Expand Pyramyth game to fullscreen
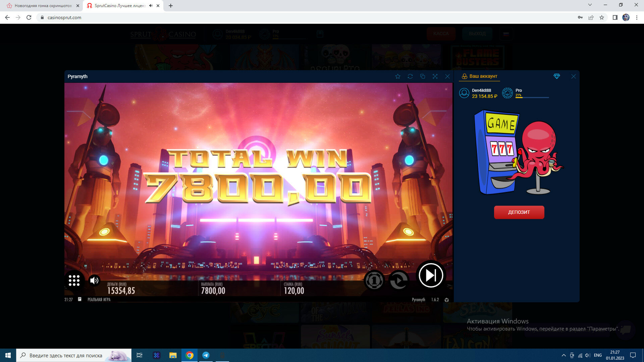Image resolution: width=644 pixels, height=362 pixels. click(435, 76)
